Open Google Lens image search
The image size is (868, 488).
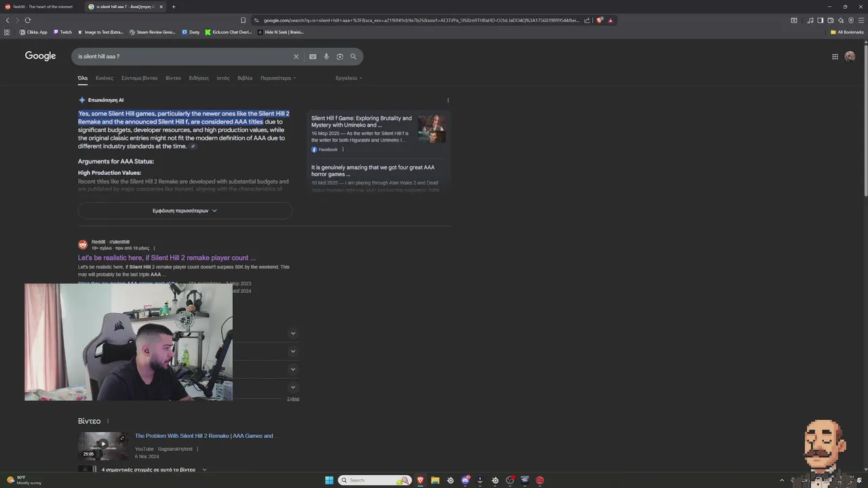(340, 56)
